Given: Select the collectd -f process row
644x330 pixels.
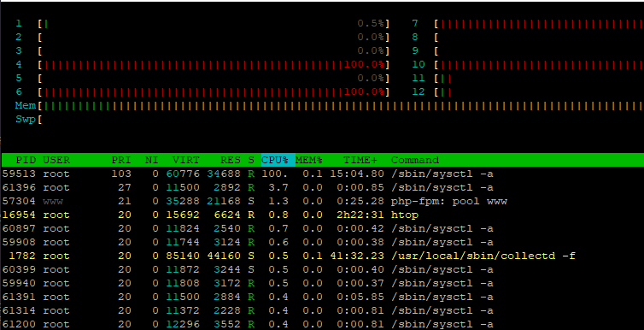Looking at the screenshot, I should pyautogui.click(x=322, y=256).
